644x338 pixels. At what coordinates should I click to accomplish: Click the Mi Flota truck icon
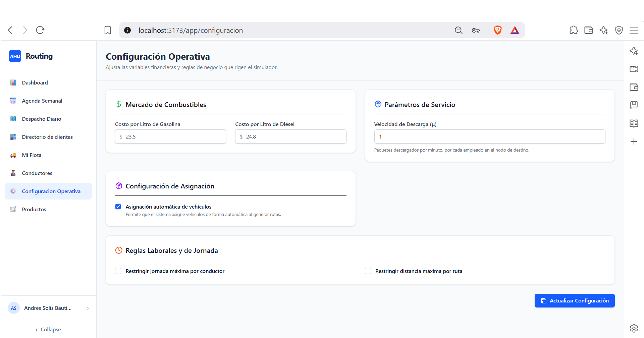click(13, 155)
